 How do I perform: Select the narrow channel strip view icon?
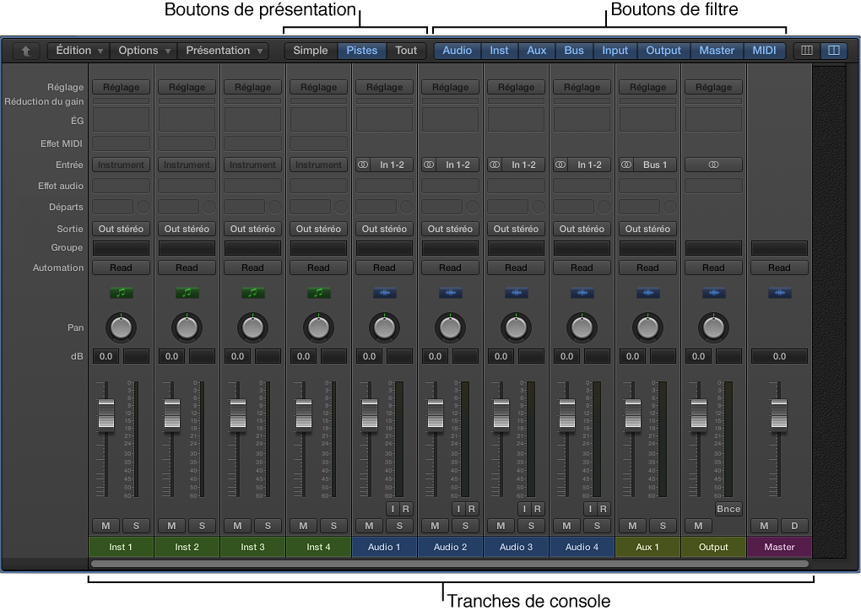(x=806, y=51)
